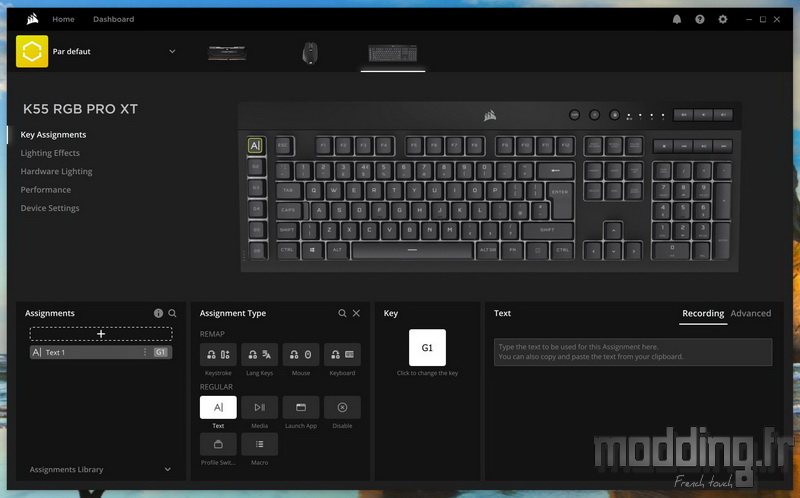The width and height of the screenshot is (800, 498).
Task: Open the notifications bell icon
Action: [677, 19]
